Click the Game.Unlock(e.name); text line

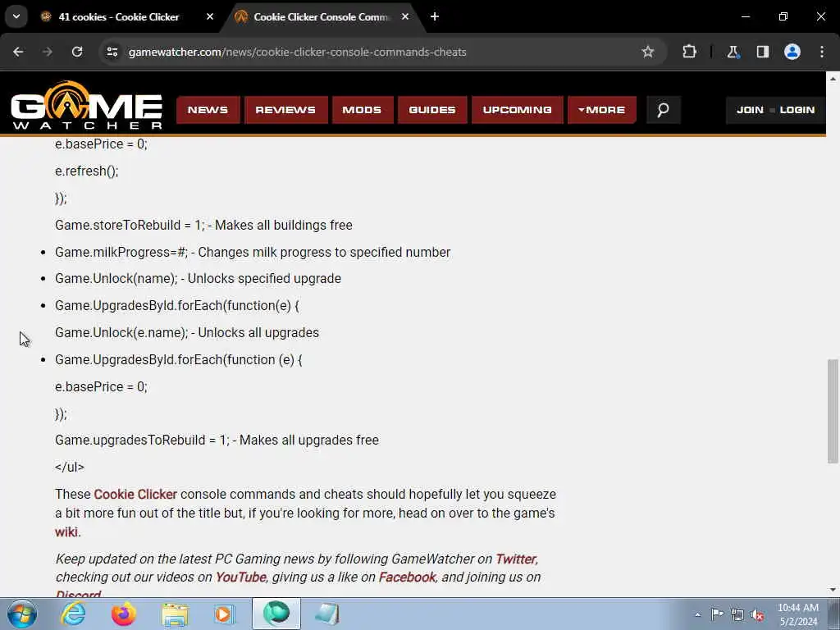pyautogui.click(x=187, y=333)
